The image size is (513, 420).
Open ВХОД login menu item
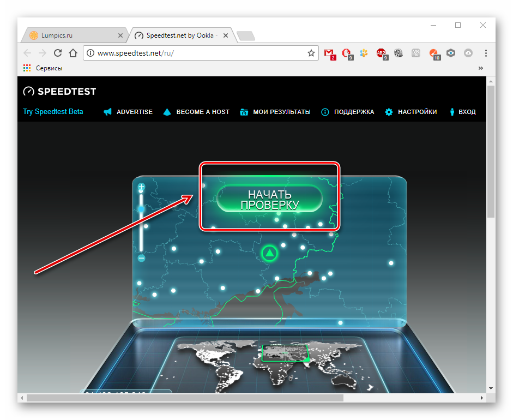coord(467,112)
